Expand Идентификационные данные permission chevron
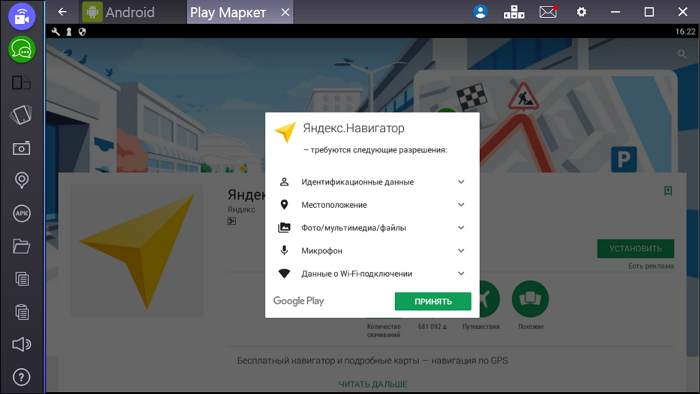 click(x=461, y=182)
